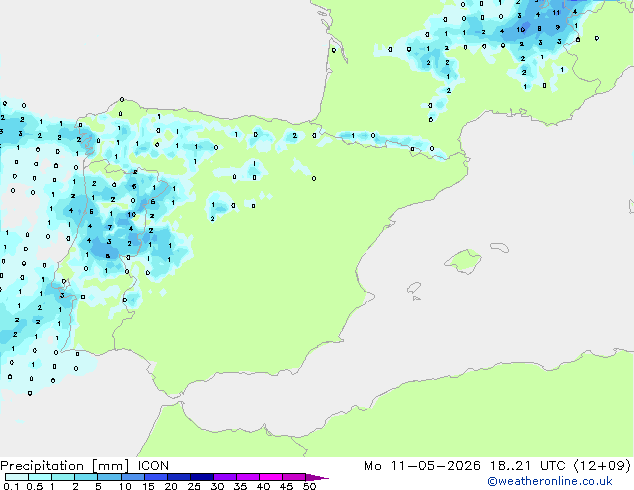Click the 45–50 mm legend color box

click(294, 477)
